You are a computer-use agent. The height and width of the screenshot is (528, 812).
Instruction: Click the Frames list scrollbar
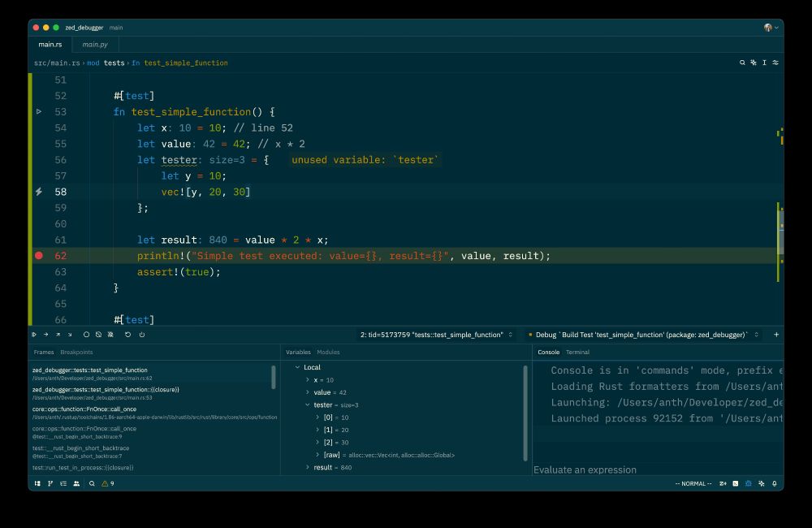pyautogui.click(x=274, y=377)
